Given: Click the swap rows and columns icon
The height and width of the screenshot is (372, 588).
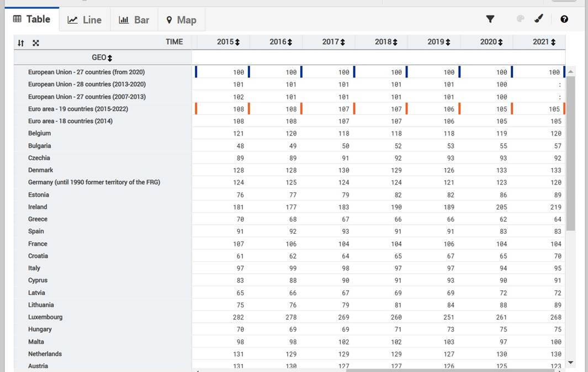Looking at the screenshot, I should pyautogui.click(x=21, y=43).
